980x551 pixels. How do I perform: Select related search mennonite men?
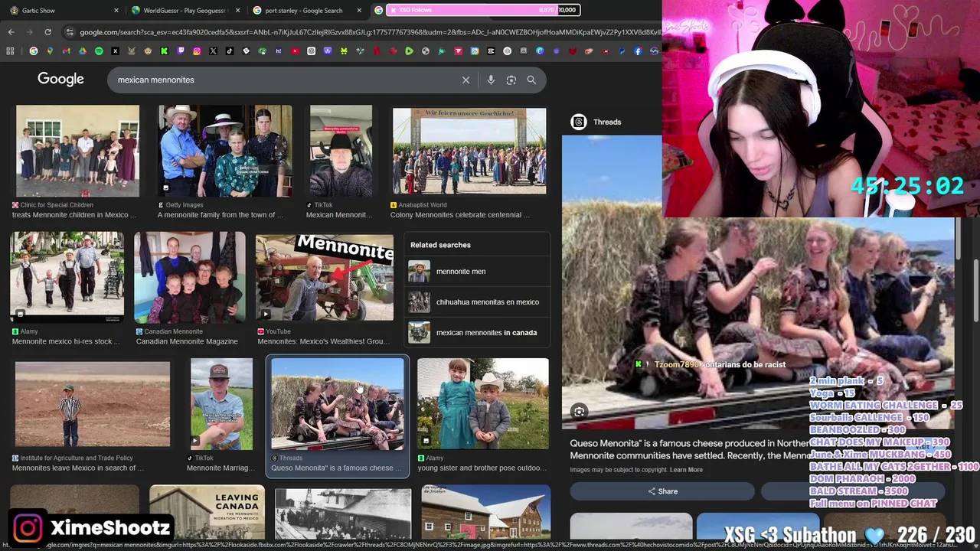click(x=477, y=271)
